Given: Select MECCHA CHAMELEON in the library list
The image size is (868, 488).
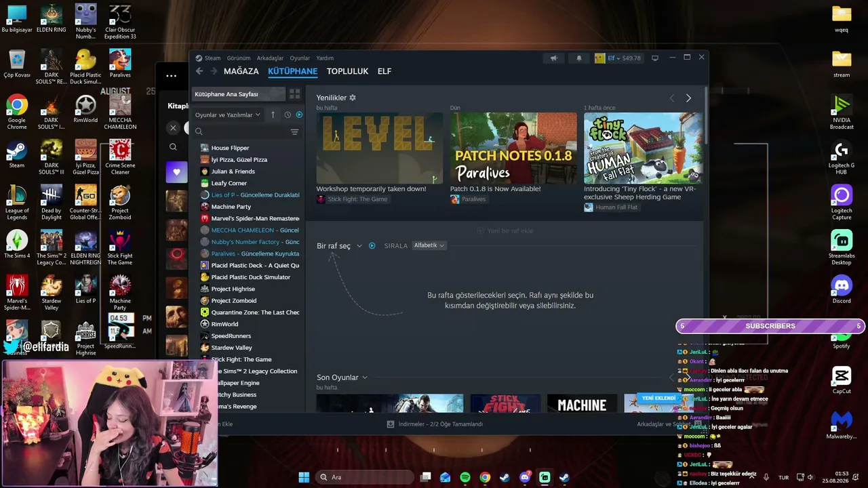Looking at the screenshot, I should 250,230.
